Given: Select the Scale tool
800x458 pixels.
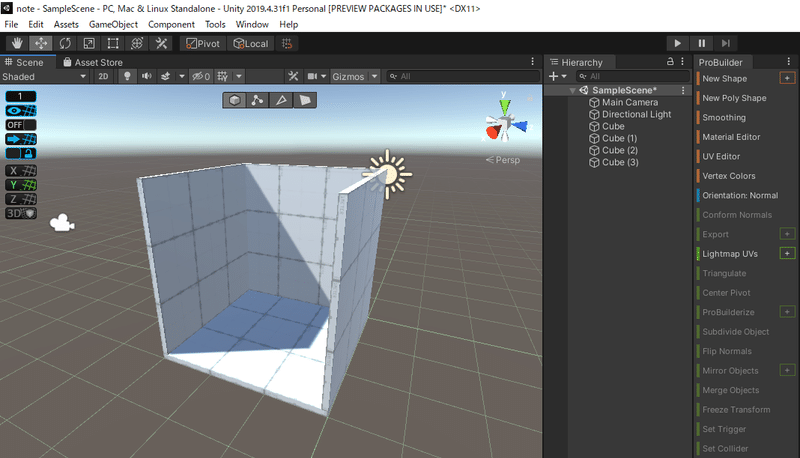Looking at the screenshot, I should click(89, 43).
